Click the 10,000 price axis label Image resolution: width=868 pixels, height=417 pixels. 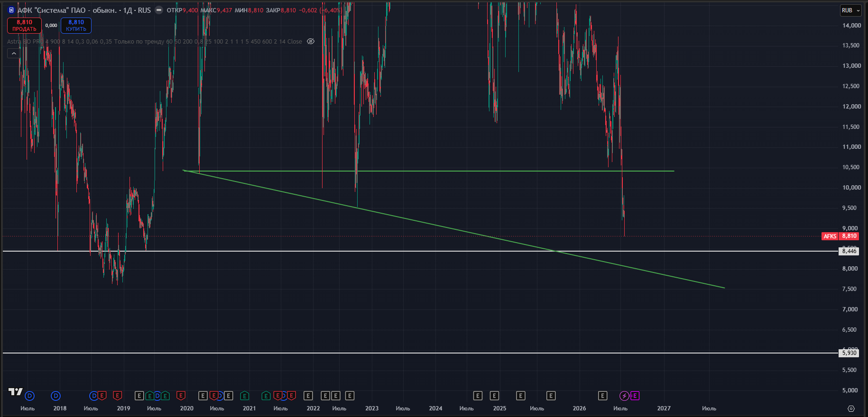(x=851, y=187)
